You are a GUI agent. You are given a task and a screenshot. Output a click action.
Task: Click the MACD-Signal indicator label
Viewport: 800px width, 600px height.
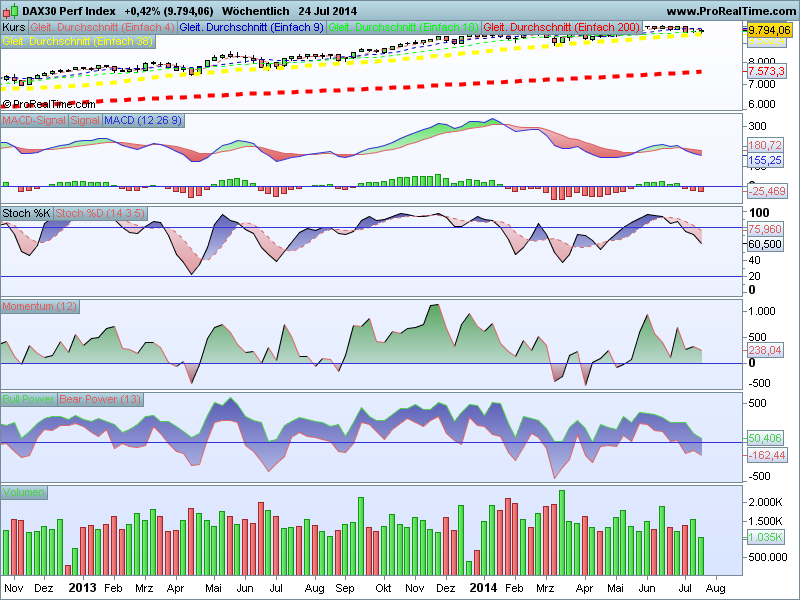34,120
